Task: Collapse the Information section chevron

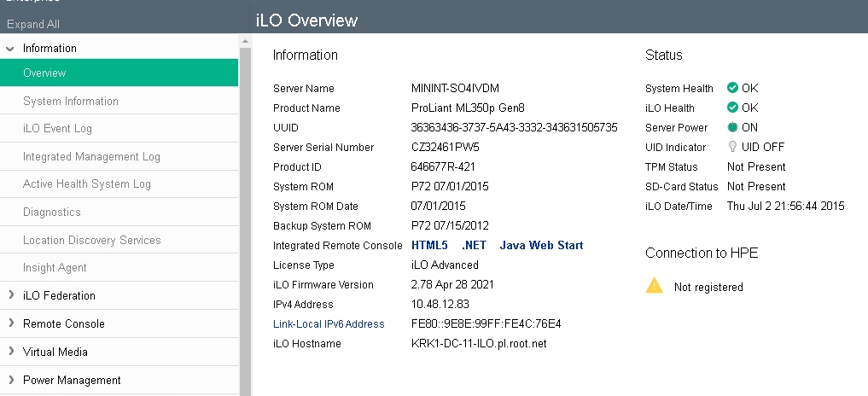Action: (9, 49)
